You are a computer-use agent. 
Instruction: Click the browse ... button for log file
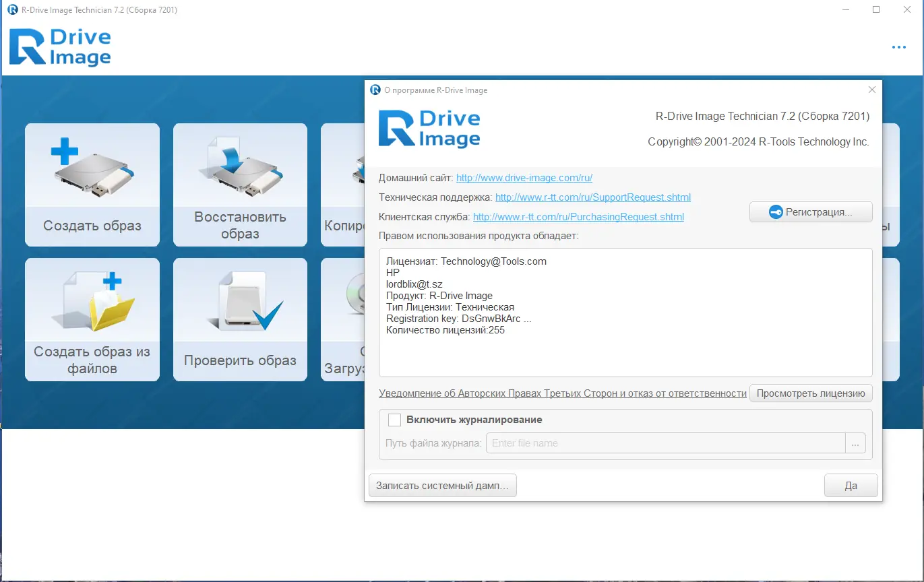tap(855, 443)
